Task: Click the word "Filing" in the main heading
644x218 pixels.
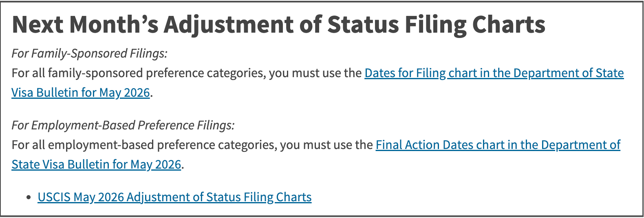Action: click(x=435, y=25)
